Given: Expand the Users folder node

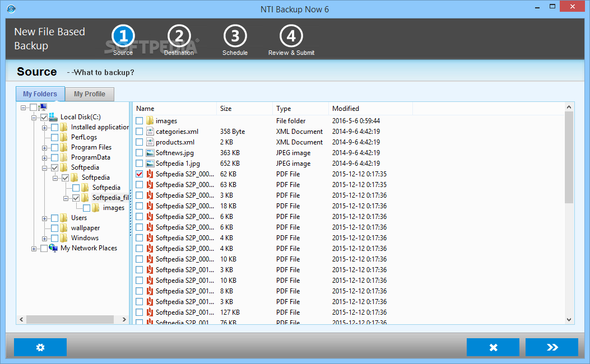Looking at the screenshot, I should pos(44,218).
